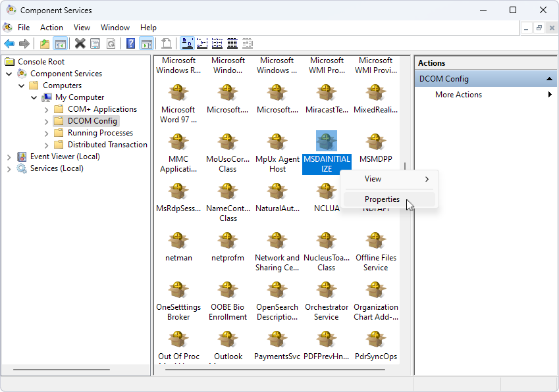Image resolution: width=559 pixels, height=392 pixels.
Task: Switch to the Large Icons view
Action: pos(187,44)
